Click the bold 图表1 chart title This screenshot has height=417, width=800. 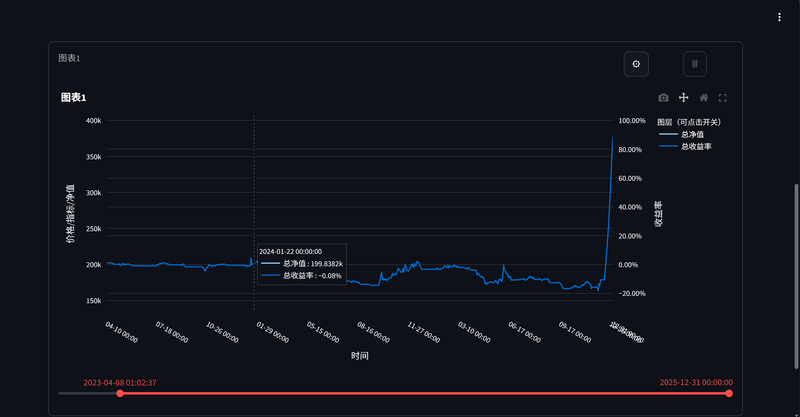(73, 97)
